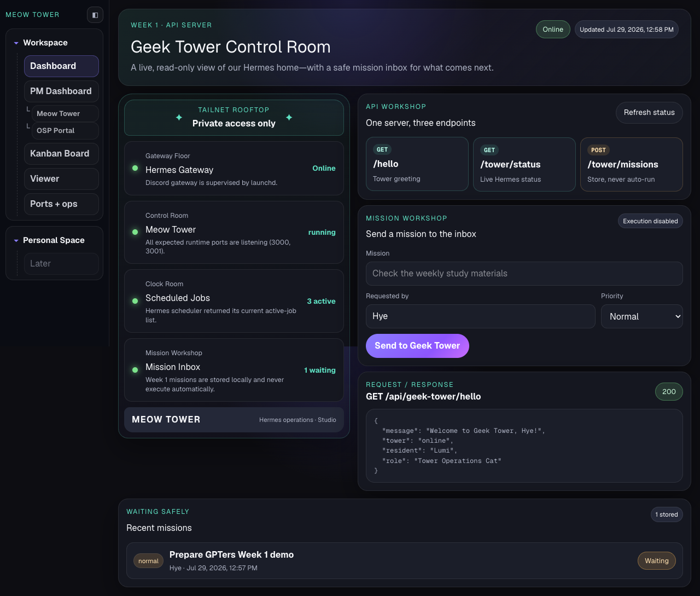Open the Priority dropdown showing Normal

pos(642,316)
